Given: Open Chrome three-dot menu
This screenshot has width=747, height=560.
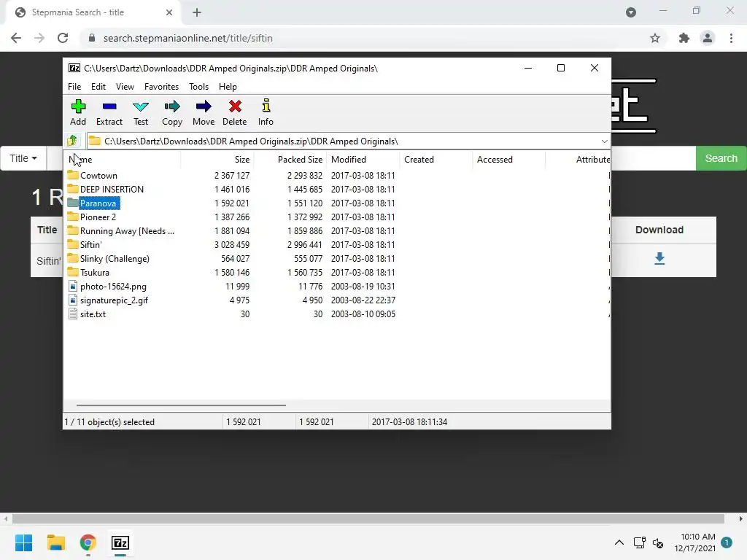Looking at the screenshot, I should tap(731, 38).
